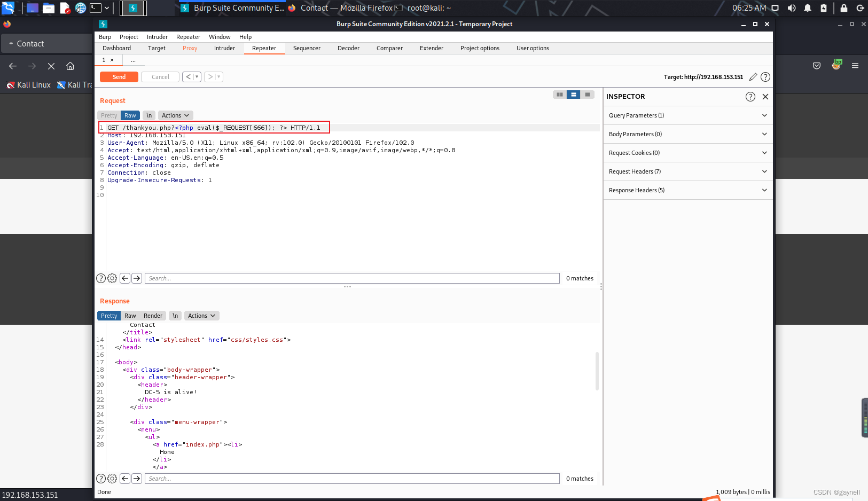The image size is (868, 501).
Task: Open the Burp menu
Action: click(105, 37)
